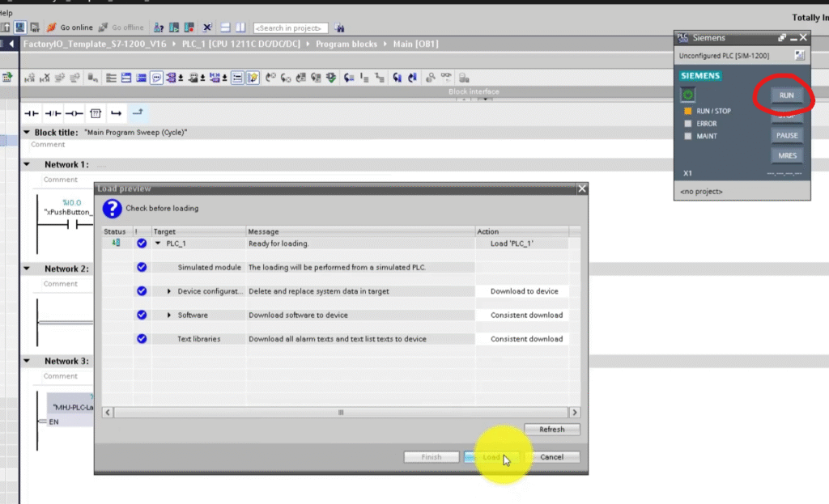829x504 pixels.
Task: Insert a normally open contact instruction
Action: (32, 113)
